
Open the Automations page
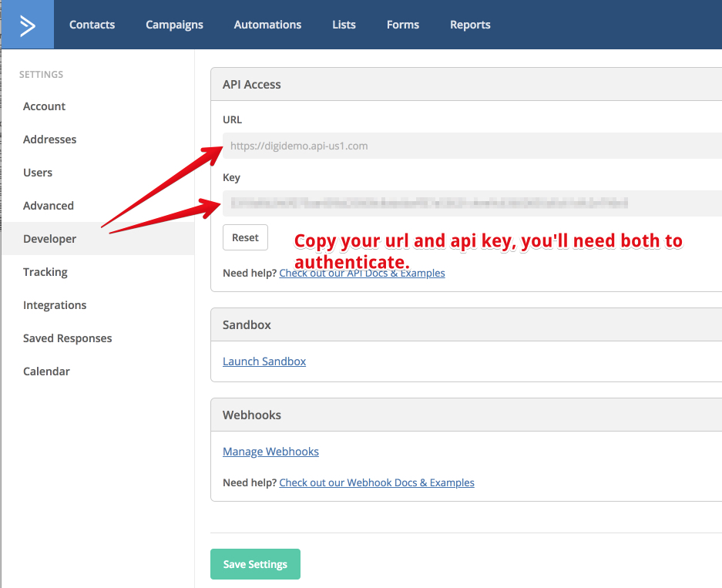pyautogui.click(x=267, y=24)
